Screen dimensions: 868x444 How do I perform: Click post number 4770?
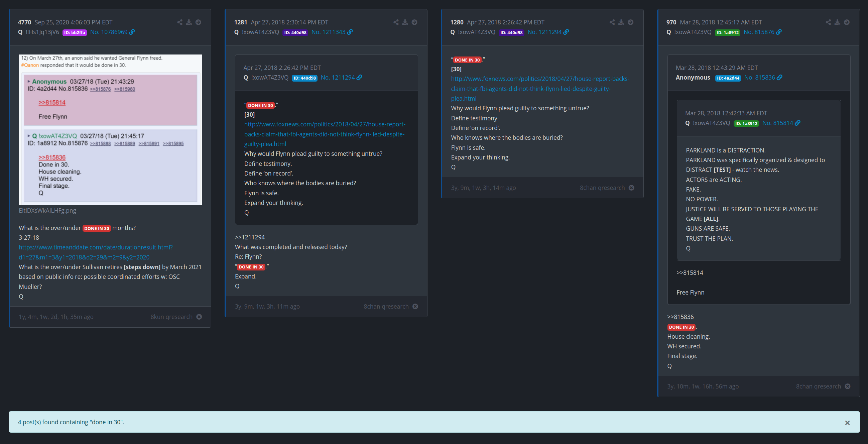tap(25, 22)
